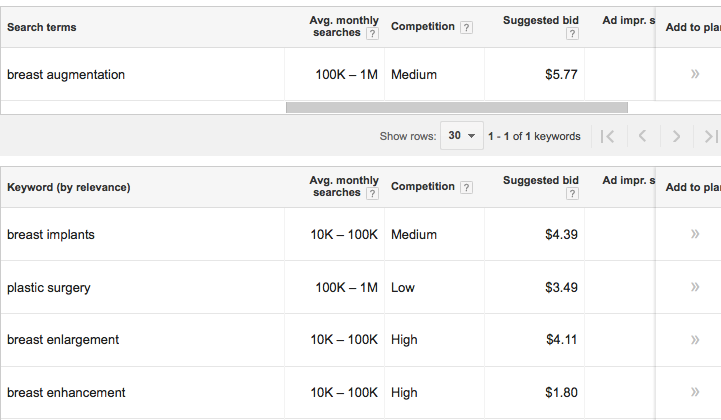Image resolution: width=721 pixels, height=420 pixels.
Task: Add breast enlargement keyword to plan
Action: point(695,340)
